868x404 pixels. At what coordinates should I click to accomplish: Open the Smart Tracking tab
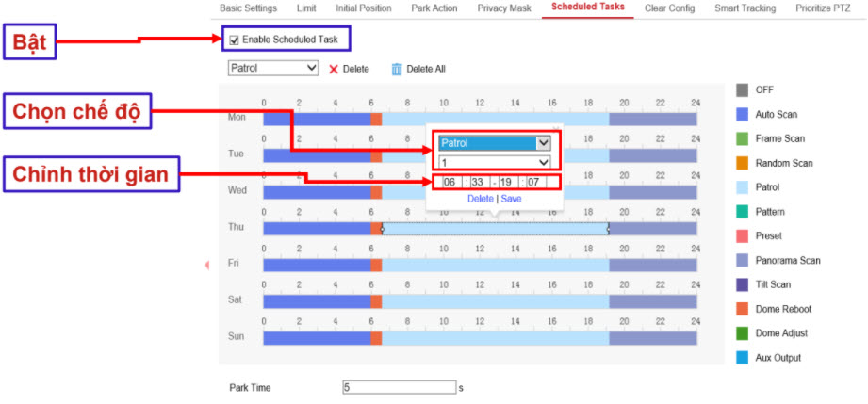pos(745,8)
